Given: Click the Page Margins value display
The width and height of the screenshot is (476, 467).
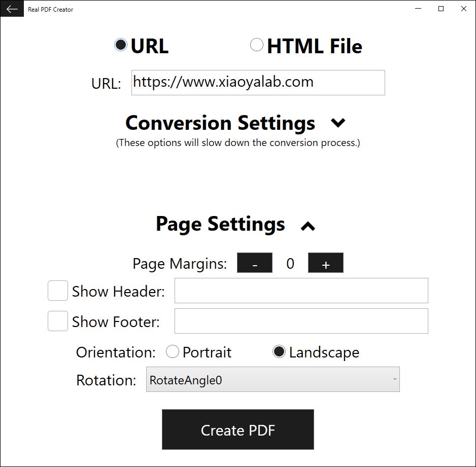Looking at the screenshot, I should point(290,263).
